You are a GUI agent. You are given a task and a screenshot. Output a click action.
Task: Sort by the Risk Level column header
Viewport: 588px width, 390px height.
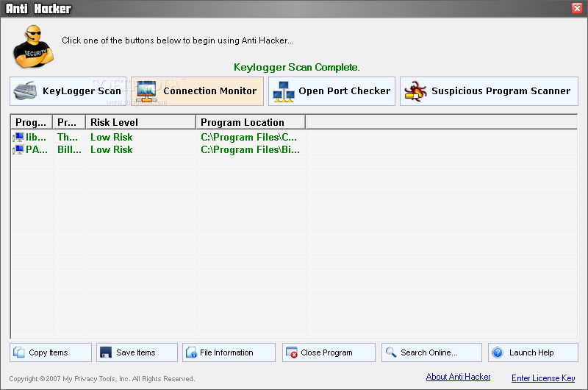(x=140, y=122)
